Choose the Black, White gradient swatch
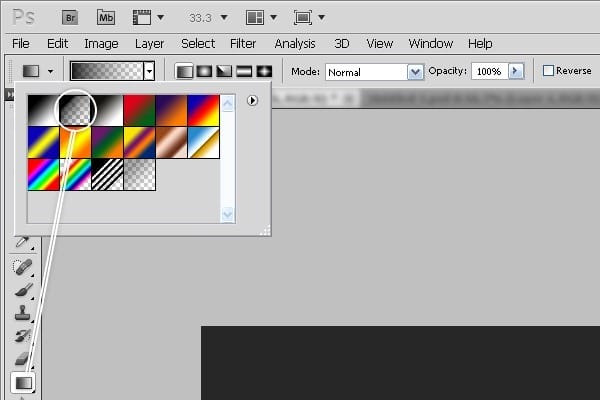This screenshot has width=600, height=400. (x=108, y=110)
